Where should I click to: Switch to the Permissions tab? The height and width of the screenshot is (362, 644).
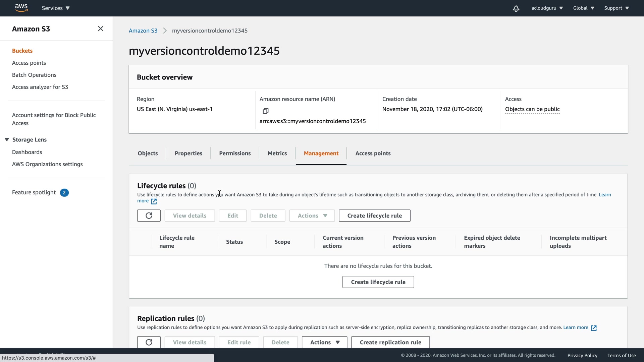coord(235,153)
